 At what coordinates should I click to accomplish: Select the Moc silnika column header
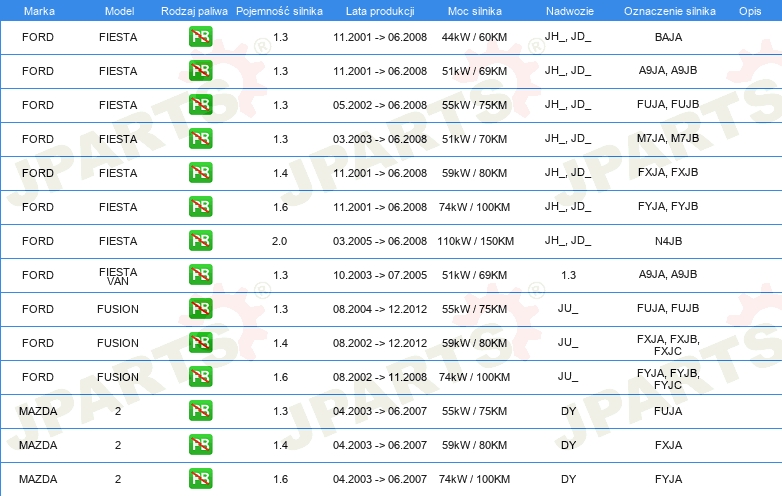pyautogui.click(x=475, y=10)
